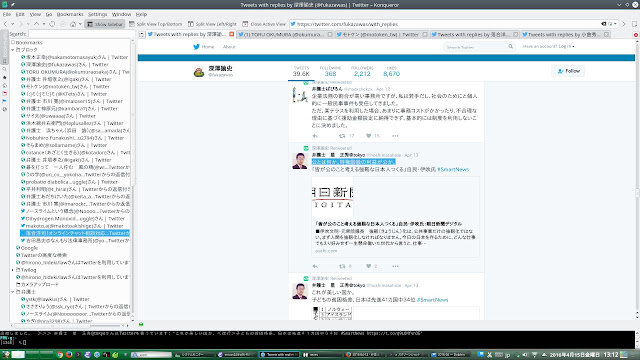Viewport: 640px width, 360px height.
Task: Click the new tab button left of tabs
Action: tap(142, 35)
